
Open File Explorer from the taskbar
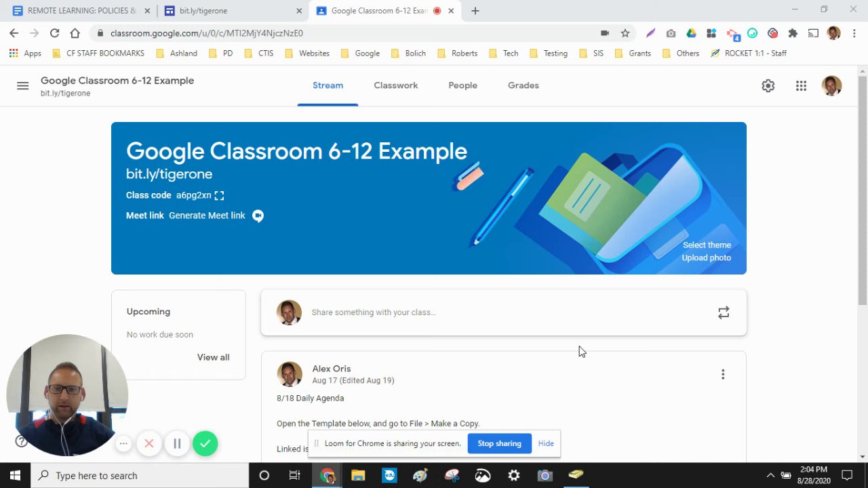click(358, 476)
